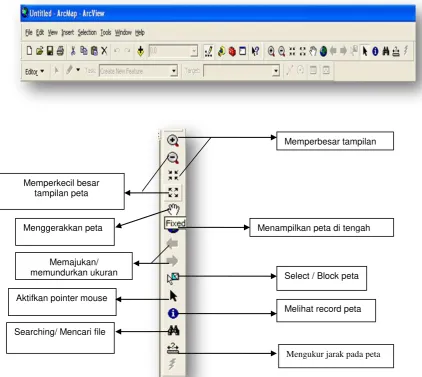
Task: Click Hyperlink lightning bolt on the vertical toolbar
Action: (x=172, y=364)
